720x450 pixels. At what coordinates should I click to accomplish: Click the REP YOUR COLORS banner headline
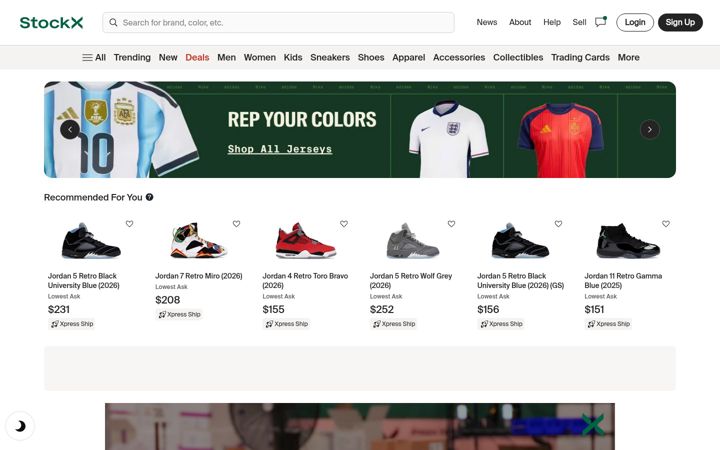point(302,119)
